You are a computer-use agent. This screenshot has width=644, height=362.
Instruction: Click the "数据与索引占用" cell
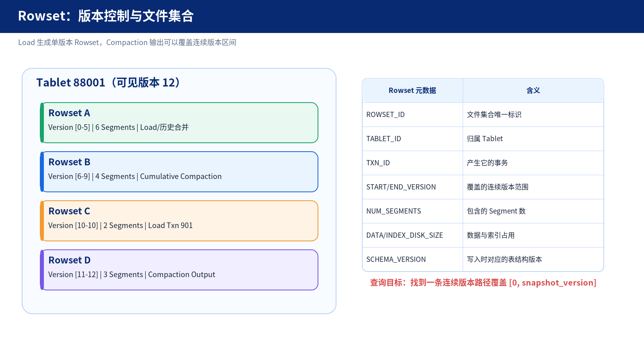pos(533,235)
